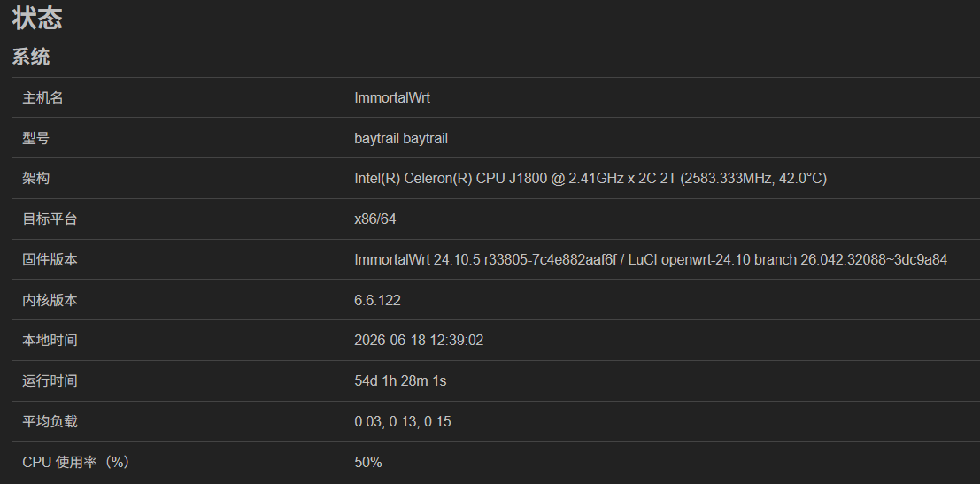Image resolution: width=980 pixels, height=484 pixels.
Task: Select the 平均负载 row label
Action: pyautogui.click(x=50, y=421)
